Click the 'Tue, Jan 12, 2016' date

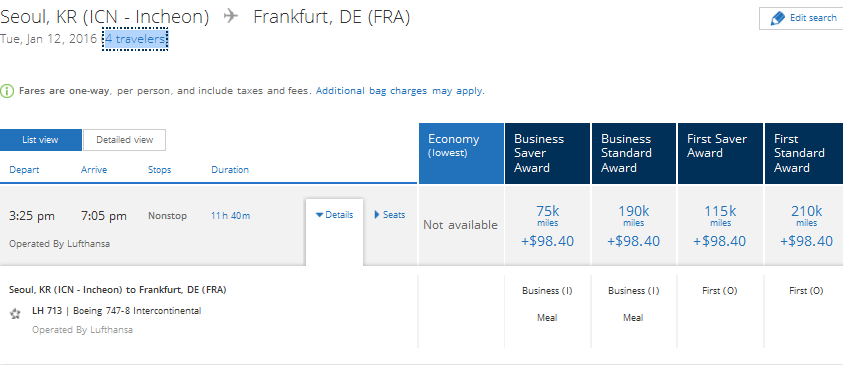coord(48,39)
